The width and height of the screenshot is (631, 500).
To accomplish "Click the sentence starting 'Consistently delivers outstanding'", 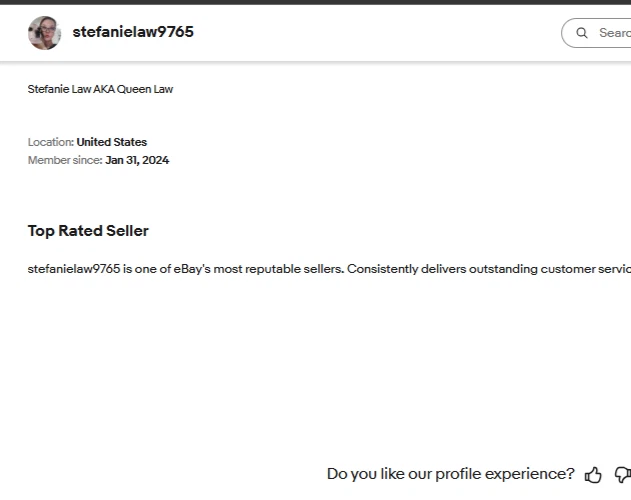I will click(x=488, y=269).
